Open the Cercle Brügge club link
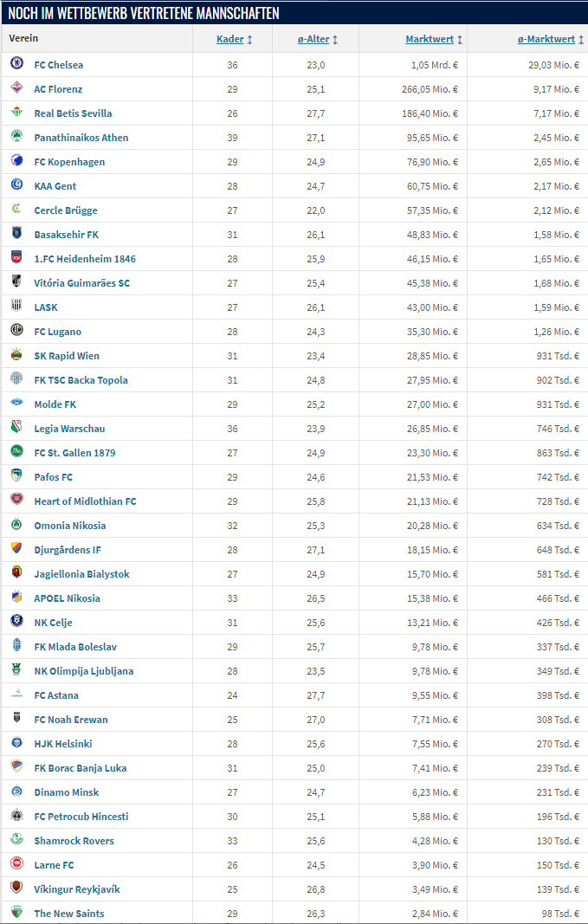The image size is (588, 924). pyautogui.click(x=66, y=210)
